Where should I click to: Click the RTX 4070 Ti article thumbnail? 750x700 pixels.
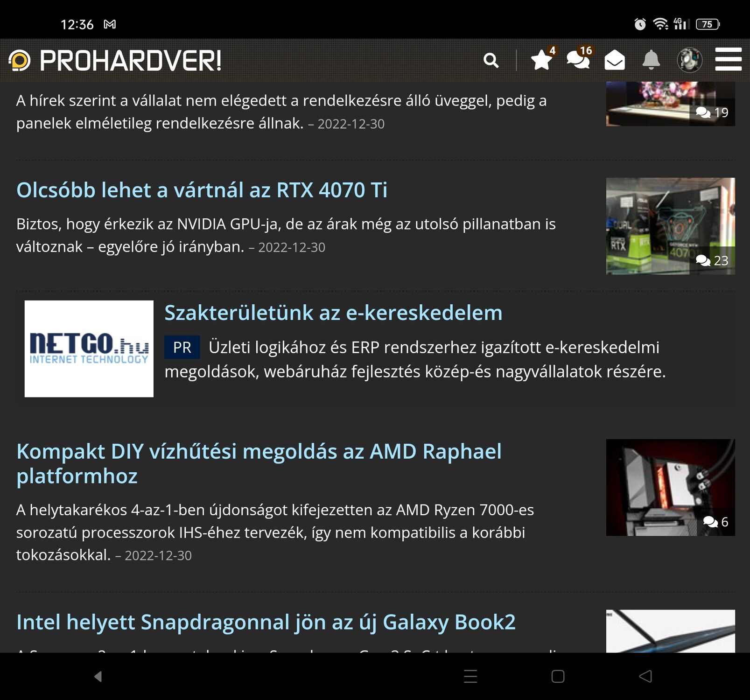pyautogui.click(x=670, y=226)
